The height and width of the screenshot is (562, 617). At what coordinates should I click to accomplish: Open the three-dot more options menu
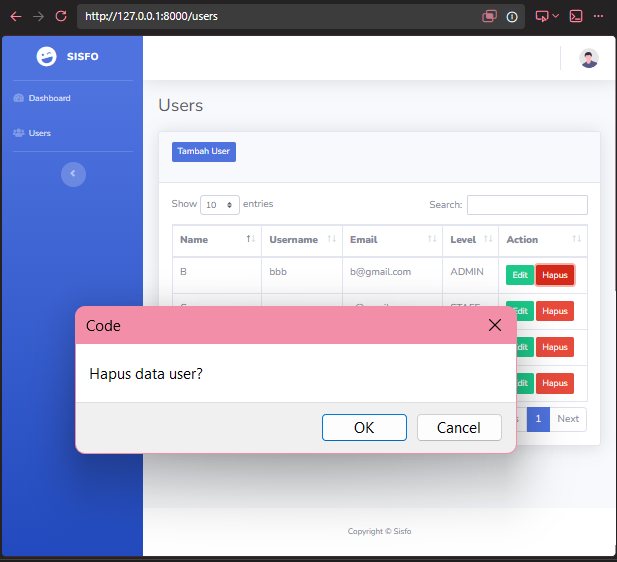[x=599, y=16]
